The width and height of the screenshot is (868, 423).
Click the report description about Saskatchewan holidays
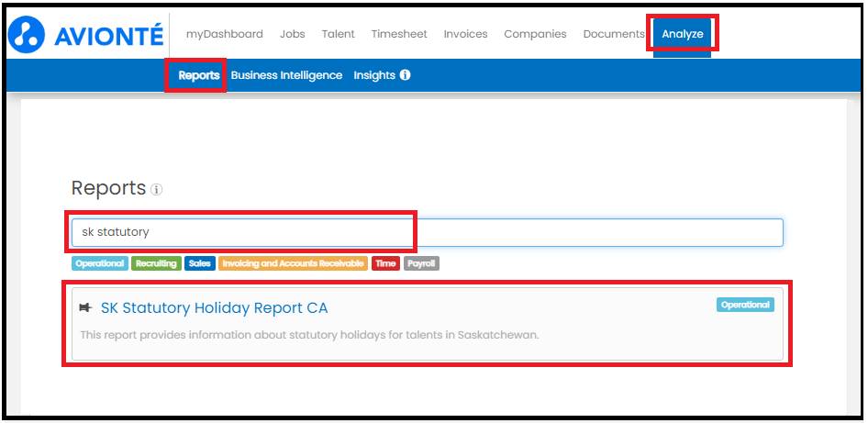pyautogui.click(x=309, y=335)
